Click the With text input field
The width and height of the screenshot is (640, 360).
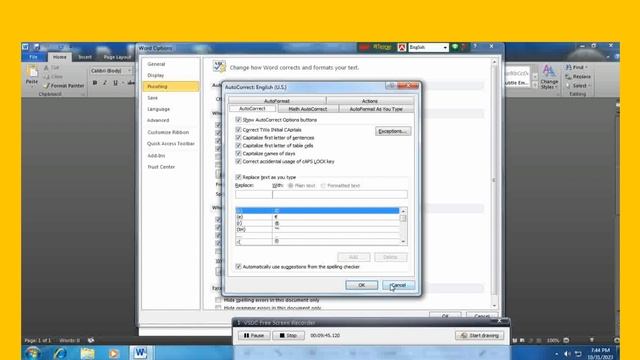tap(340, 194)
